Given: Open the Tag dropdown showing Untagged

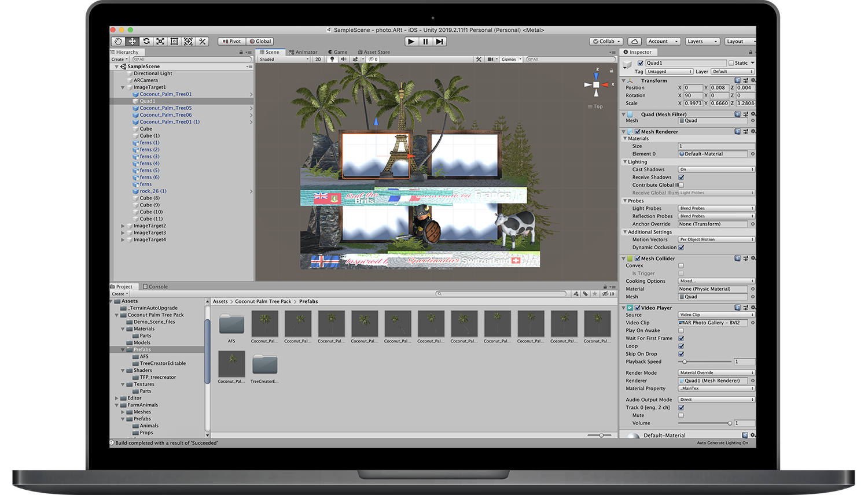Looking at the screenshot, I should [x=670, y=72].
